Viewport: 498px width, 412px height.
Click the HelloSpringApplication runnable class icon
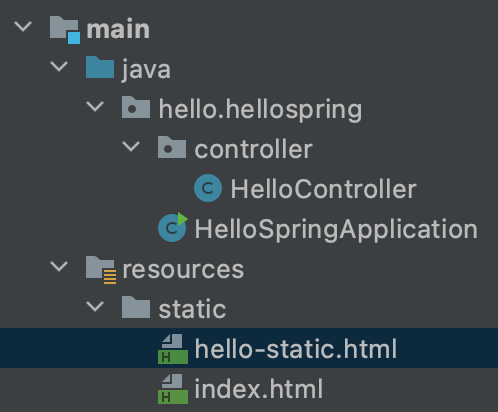pos(173,227)
